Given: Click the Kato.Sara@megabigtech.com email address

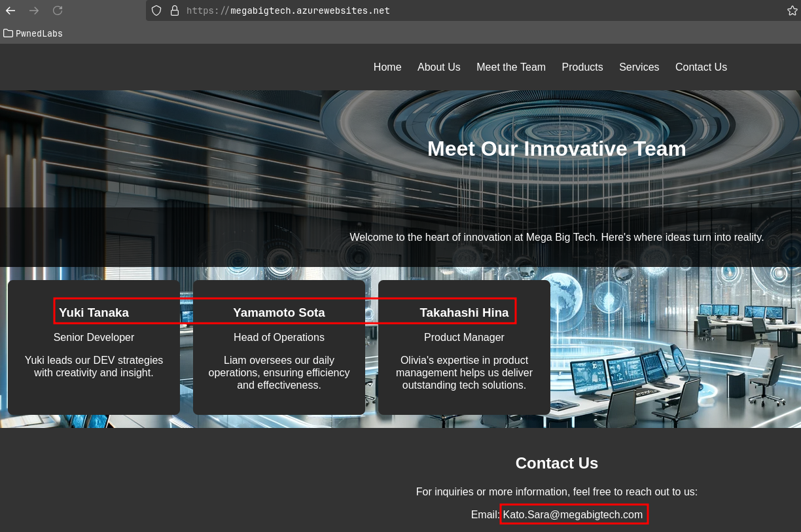Looking at the screenshot, I should coord(573,514).
